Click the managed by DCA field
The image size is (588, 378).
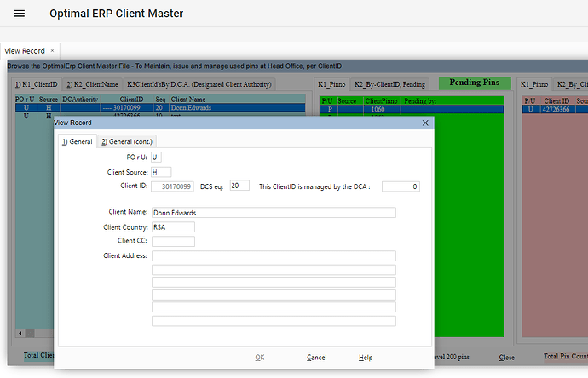coord(401,186)
